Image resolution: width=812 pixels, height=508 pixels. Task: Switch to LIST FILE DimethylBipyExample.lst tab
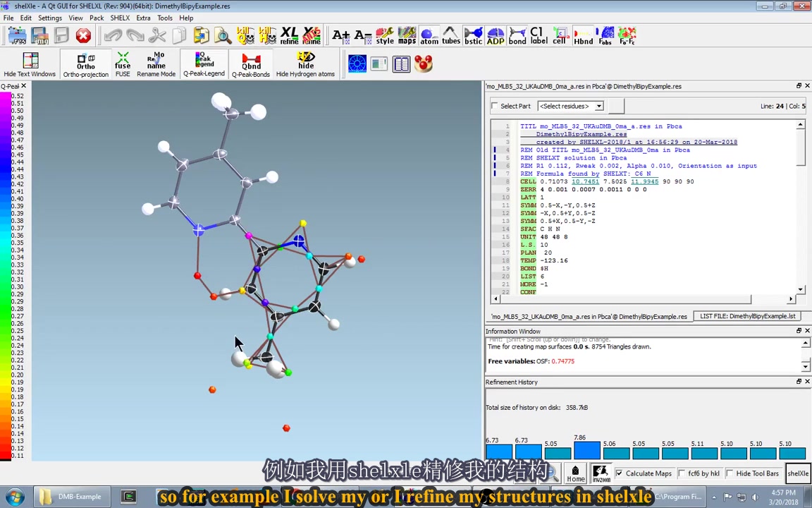point(747,316)
